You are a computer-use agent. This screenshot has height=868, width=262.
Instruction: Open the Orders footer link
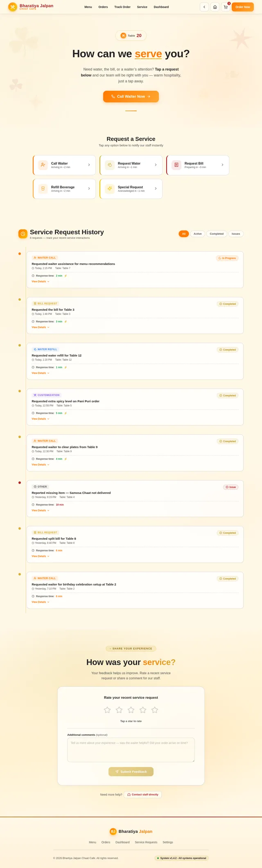106,842
